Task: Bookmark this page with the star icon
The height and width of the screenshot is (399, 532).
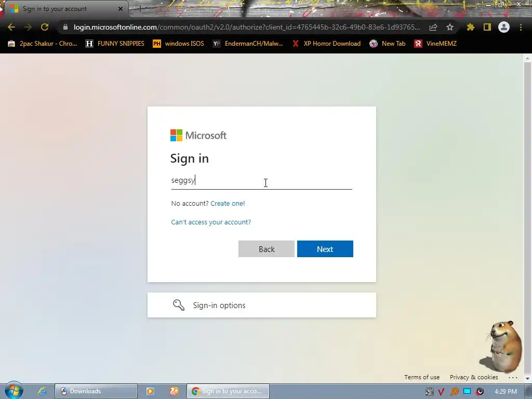Action: click(450, 27)
